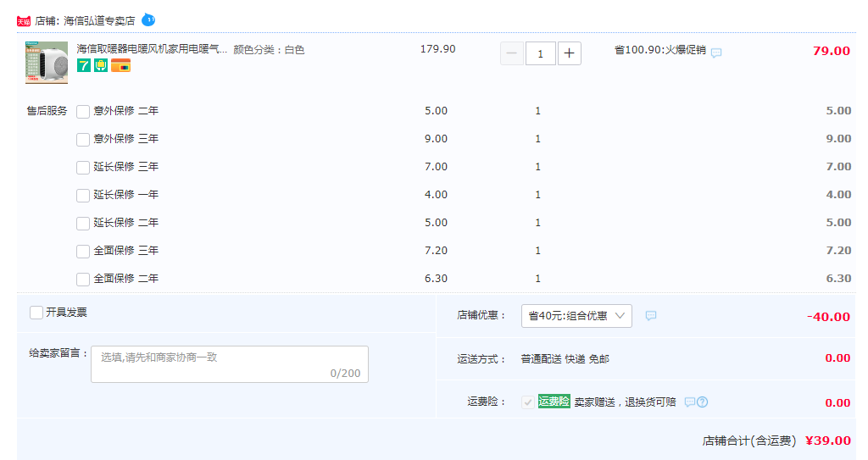Viewport: 868px width, 460px height.
Task: Click the 6.30 unit price for 全面保修 二年
Action: point(437,279)
